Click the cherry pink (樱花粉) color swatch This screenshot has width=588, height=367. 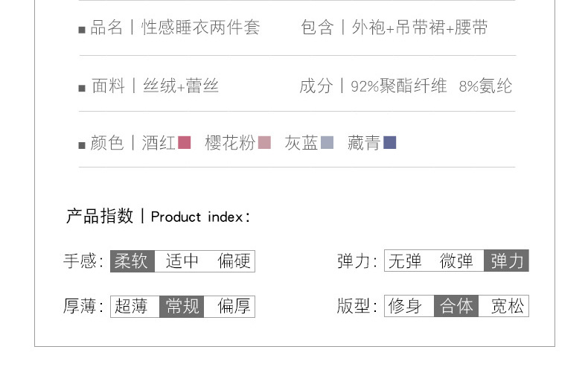pos(264,142)
